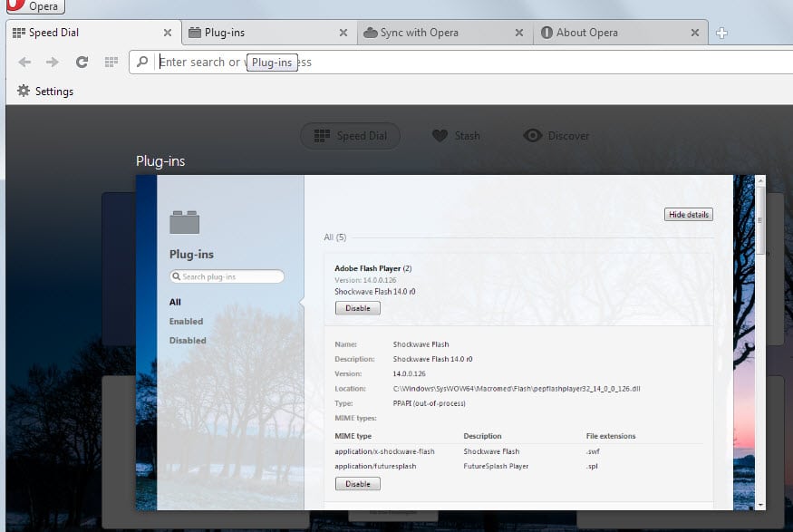Click the About Opera tab icon
The height and width of the screenshot is (532, 793).
tap(546, 33)
